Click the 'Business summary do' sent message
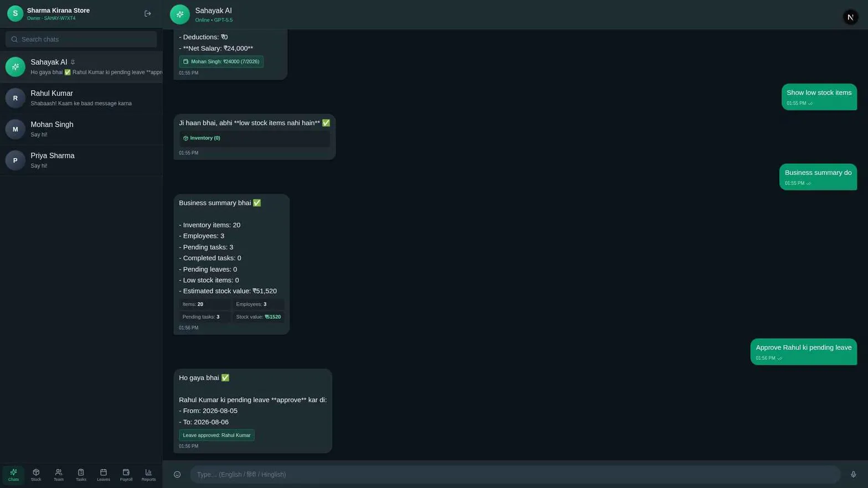 coord(818,177)
